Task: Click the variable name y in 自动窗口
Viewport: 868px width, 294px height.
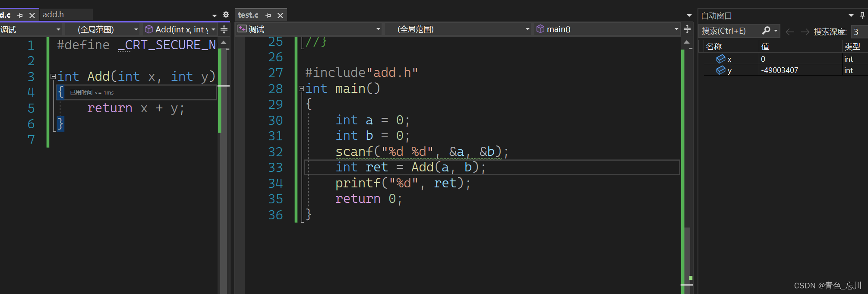Action: [x=729, y=71]
